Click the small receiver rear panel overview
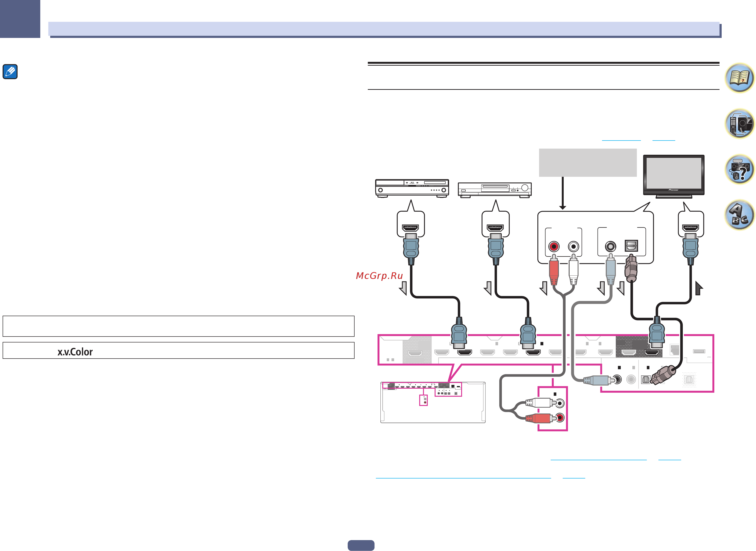 click(433, 402)
